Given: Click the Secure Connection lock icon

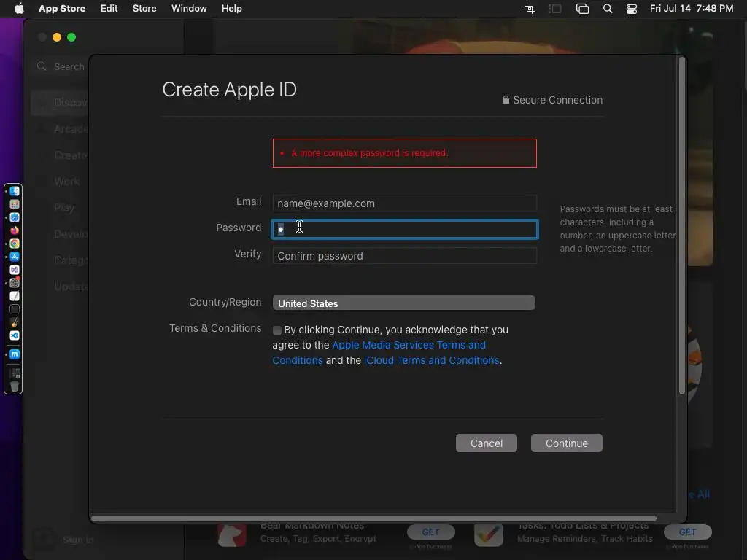Looking at the screenshot, I should pyautogui.click(x=506, y=99).
